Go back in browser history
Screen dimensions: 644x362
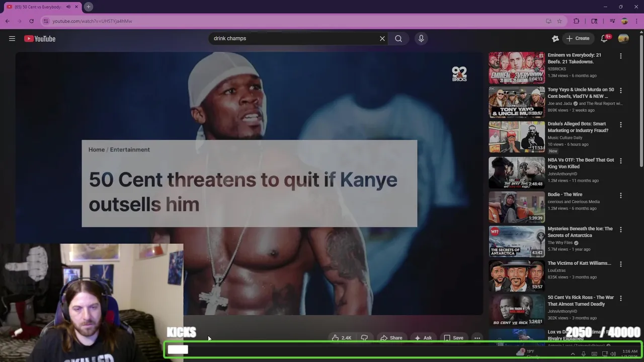coord(8,21)
